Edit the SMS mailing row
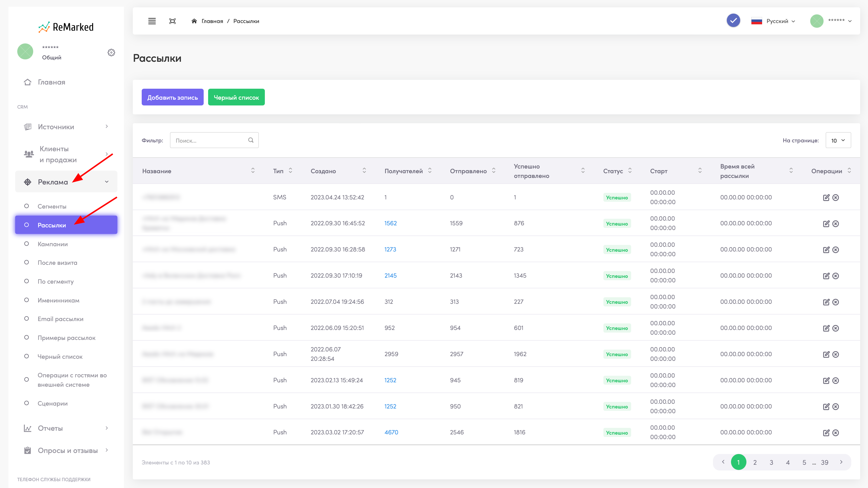 click(826, 198)
